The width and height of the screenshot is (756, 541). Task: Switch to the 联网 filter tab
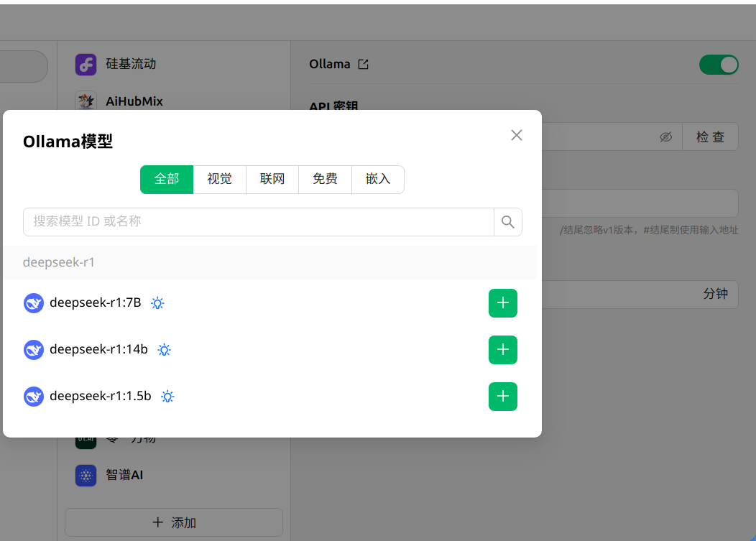pos(272,180)
